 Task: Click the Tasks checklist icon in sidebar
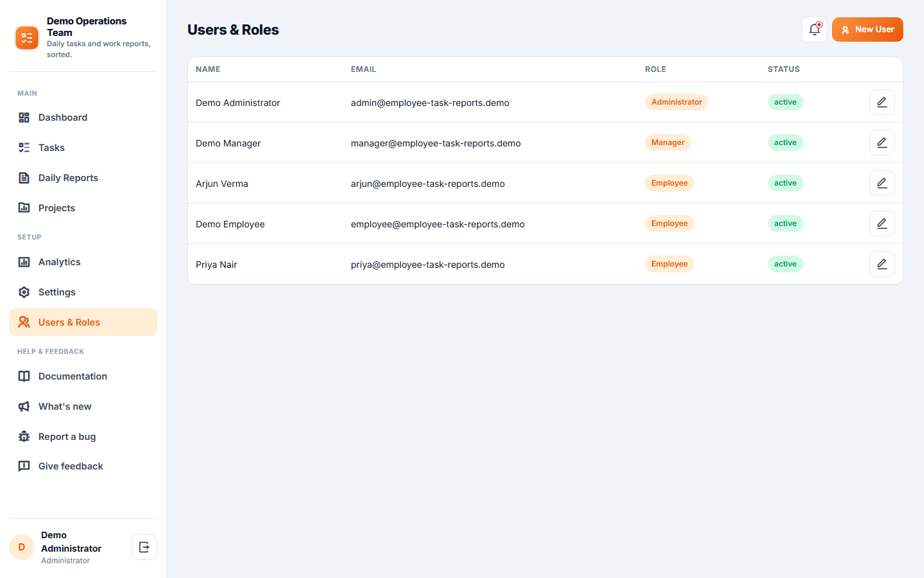(24, 148)
